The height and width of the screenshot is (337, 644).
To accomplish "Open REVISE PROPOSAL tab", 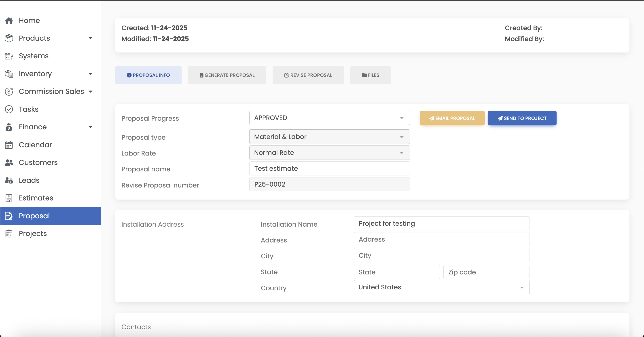I will (x=308, y=75).
